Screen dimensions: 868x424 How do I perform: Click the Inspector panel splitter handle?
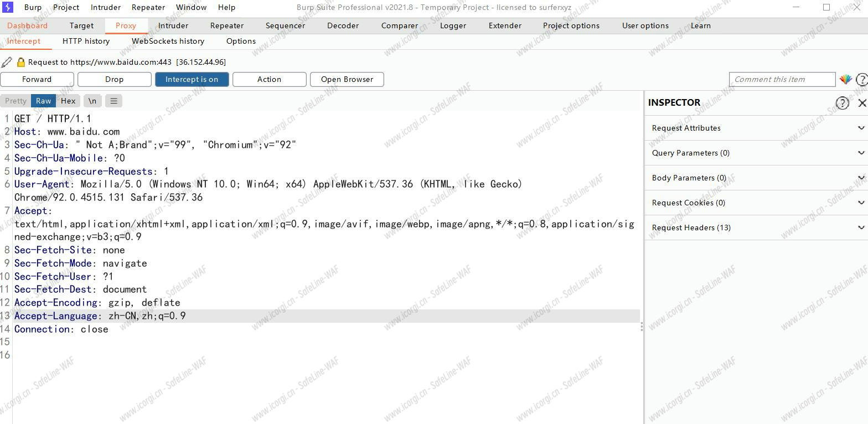coord(642,327)
